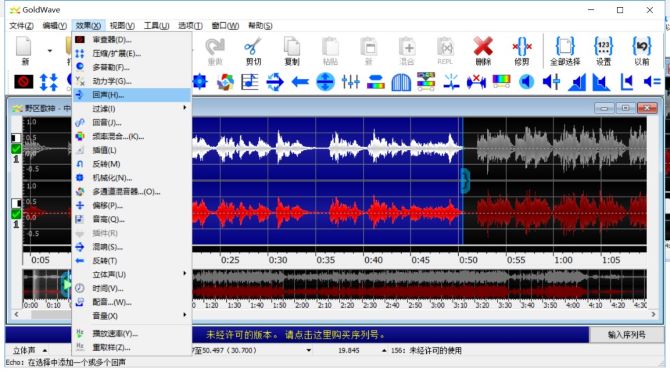Expand the Volume (音量) submenu

132,316
